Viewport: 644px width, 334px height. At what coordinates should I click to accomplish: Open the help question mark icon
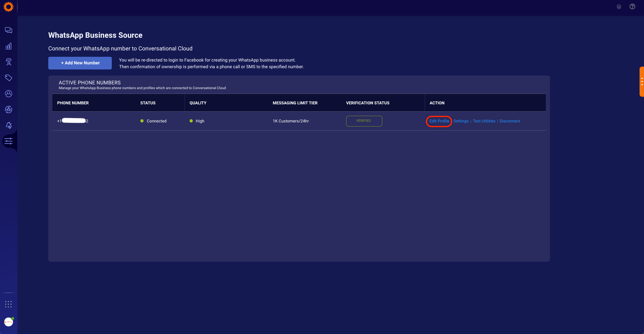click(x=632, y=7)
